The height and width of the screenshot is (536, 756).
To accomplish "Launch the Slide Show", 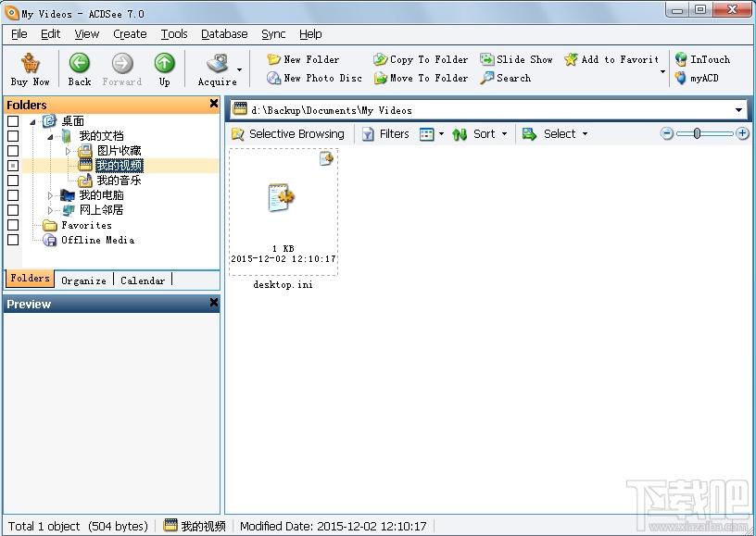I will (x=516, y=60).
